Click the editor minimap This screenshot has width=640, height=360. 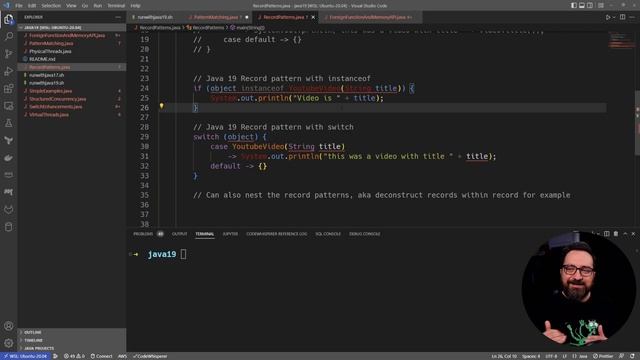tap(621, 41)
